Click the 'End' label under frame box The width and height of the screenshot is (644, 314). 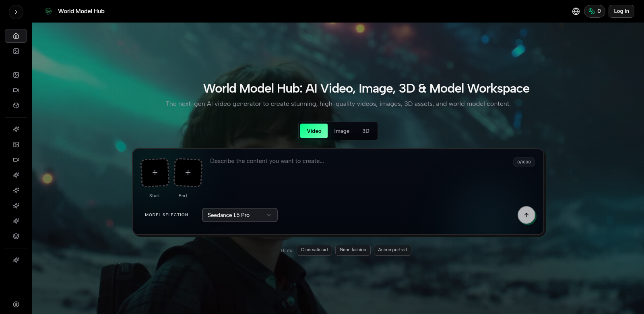tap(183, 196)
